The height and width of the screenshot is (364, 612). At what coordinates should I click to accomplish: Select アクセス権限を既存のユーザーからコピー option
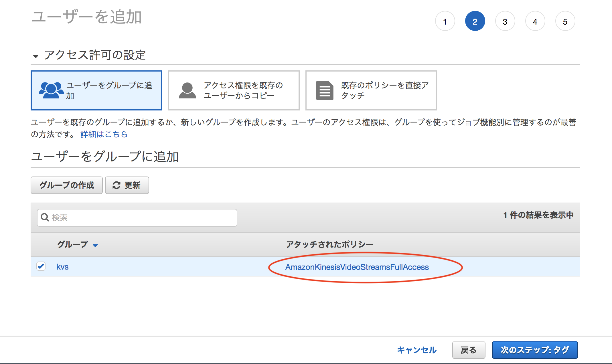click(x=234, y=90)
